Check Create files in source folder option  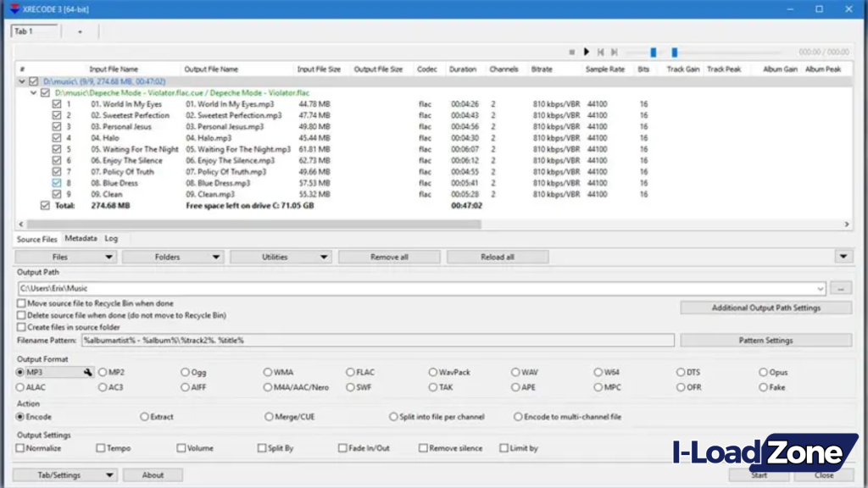pos(20,324)
